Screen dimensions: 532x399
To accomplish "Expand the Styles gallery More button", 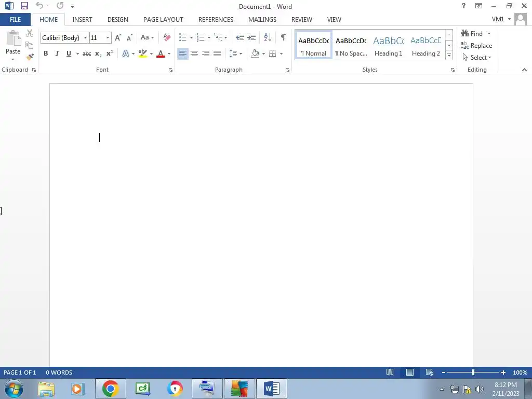I will 449,55.
